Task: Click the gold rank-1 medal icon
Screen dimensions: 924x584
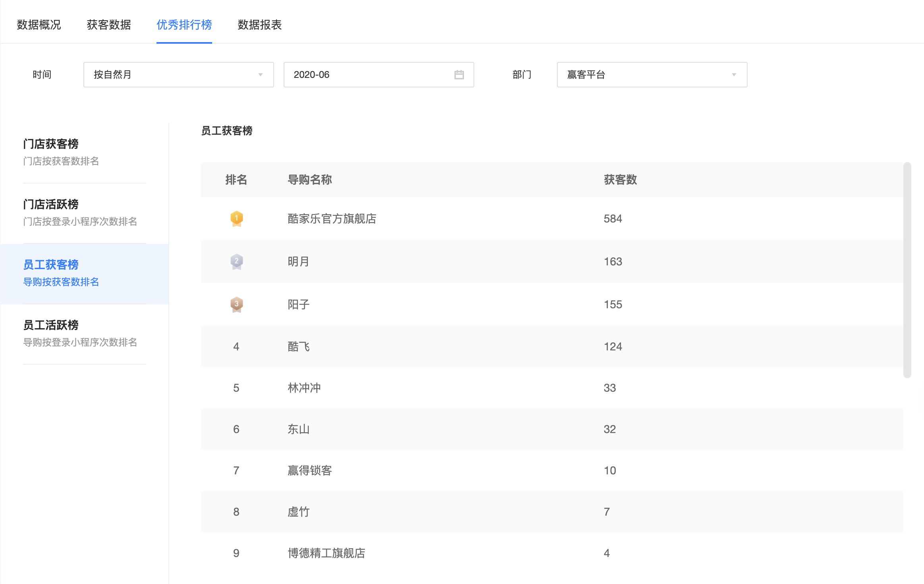Action: [236, 218]
